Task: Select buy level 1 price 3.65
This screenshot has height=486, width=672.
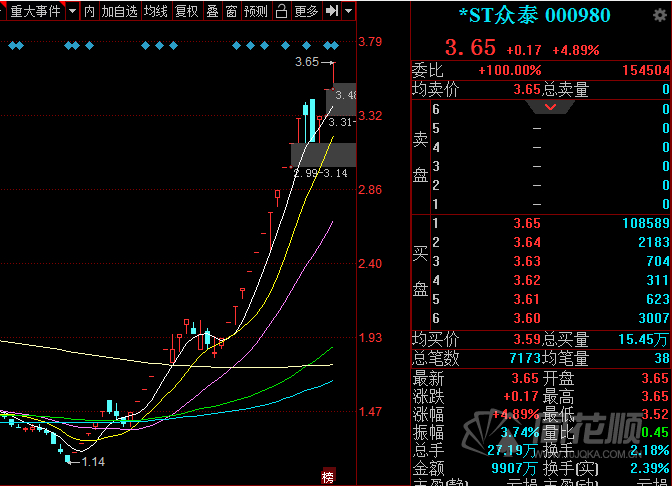Action: [527, 223]
